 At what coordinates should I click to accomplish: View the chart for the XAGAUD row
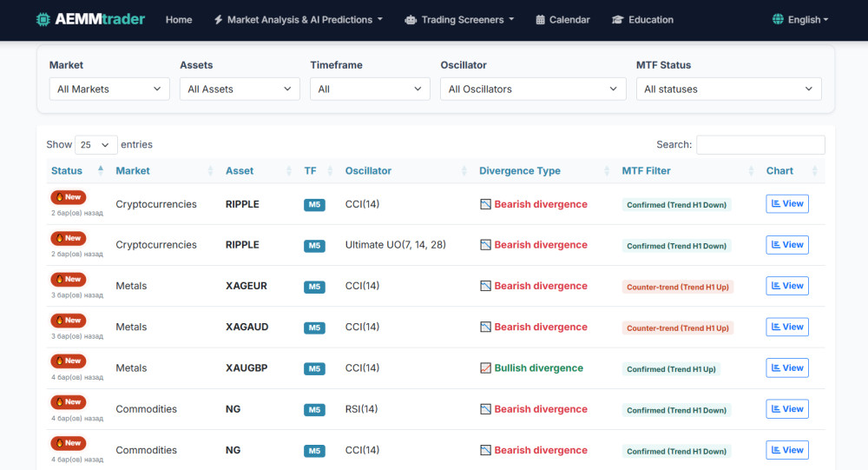click(787, 327)
